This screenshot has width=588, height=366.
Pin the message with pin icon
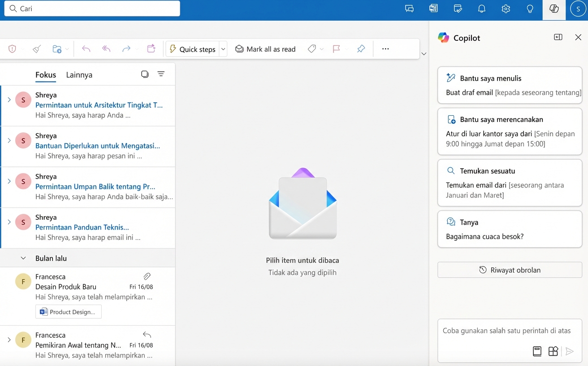361,49
